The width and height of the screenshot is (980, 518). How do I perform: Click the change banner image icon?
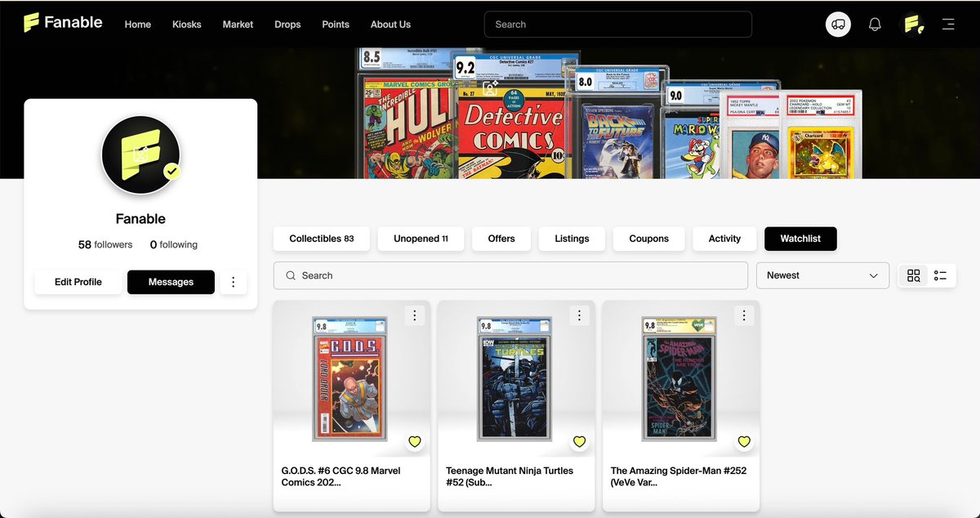pyautogui.click(x=490, y=88)
